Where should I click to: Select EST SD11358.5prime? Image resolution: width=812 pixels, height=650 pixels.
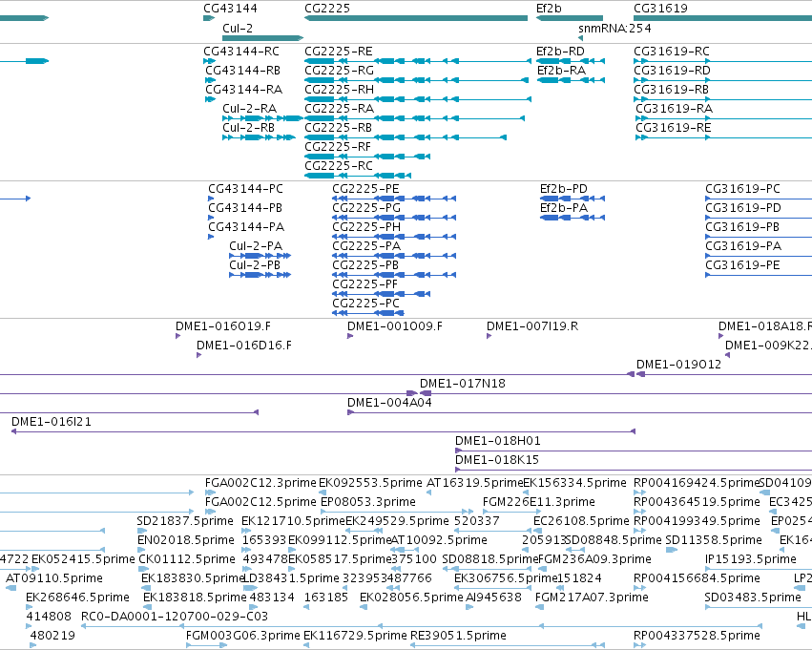[714, 541]
